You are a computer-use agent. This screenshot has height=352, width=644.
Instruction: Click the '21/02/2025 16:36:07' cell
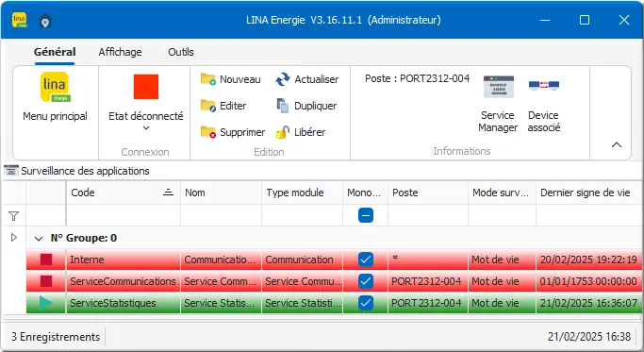[x=588, y=303]
